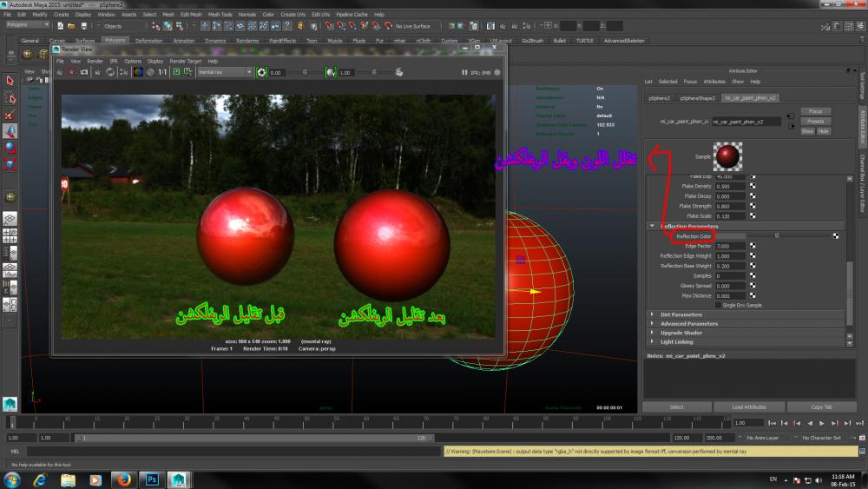The image size is (868, 489).
Task: Click the Presets button
Action: pyautogui.click(x=815, y=121)
